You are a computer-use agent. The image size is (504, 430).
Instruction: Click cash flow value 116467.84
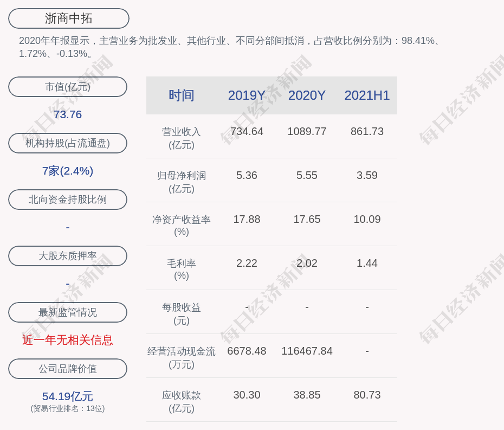(x=307, y=351)
